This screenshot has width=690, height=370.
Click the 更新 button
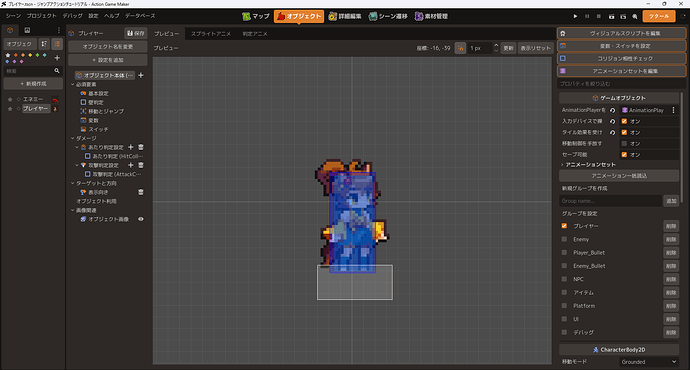508,48
